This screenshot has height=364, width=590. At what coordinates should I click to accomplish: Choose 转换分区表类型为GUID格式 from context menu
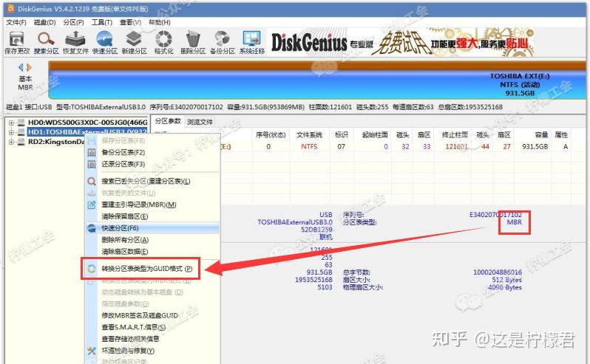click(146, 269)
